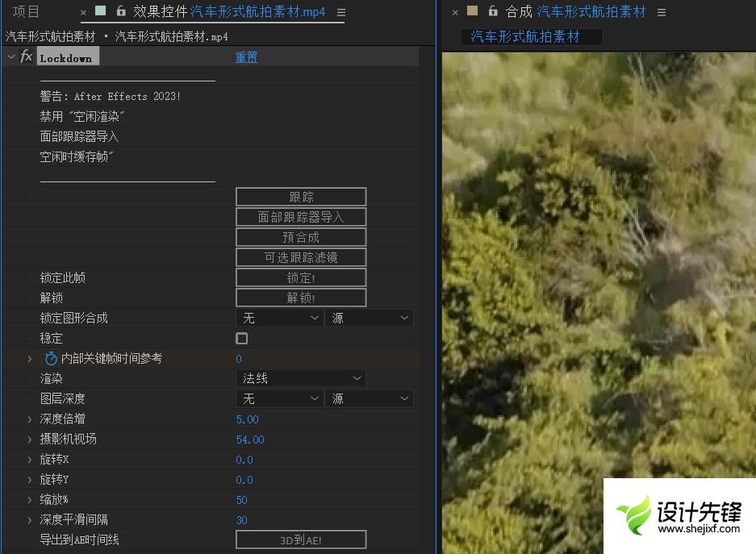This screenshot has height=554, width=756.
Task: Expand the 深度倍增 property
Action: 30,419
